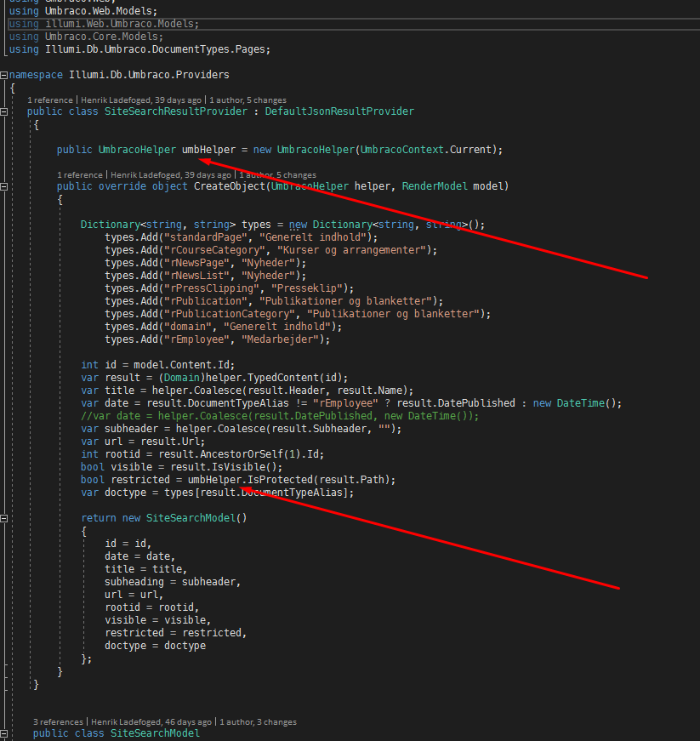Click the IsProtected method call

click(280, 480)
